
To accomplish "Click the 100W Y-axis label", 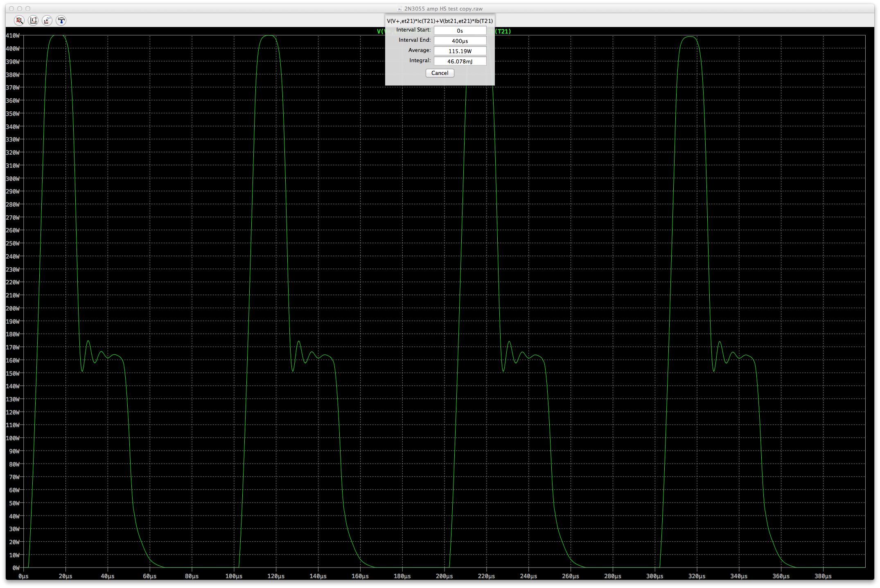I will pyautogui.click(x=13, y=438).
